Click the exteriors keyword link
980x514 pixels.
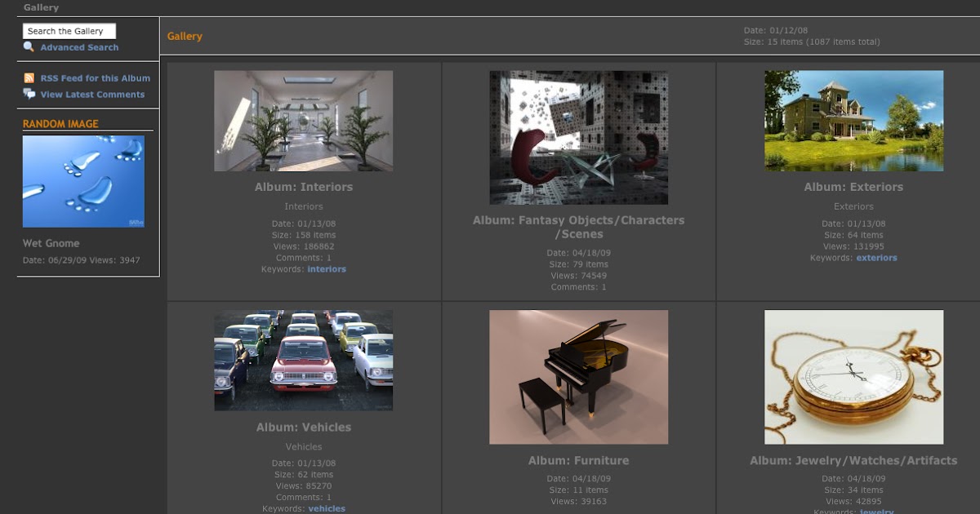pyautogui.click(x=876, y=258)
